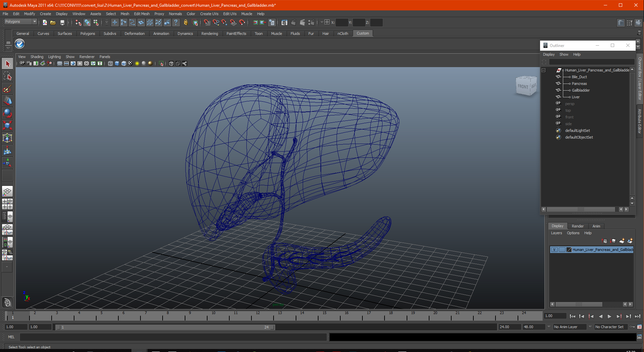Click the New Scene icon
644x352 pixels.
[x=45, y=22]
